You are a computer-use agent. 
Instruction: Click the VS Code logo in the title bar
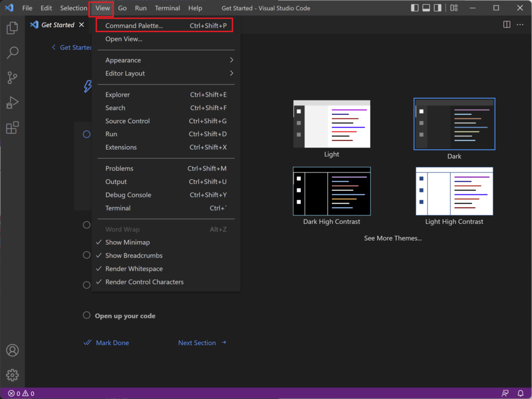pyautogui.click(x=9, y=8)
